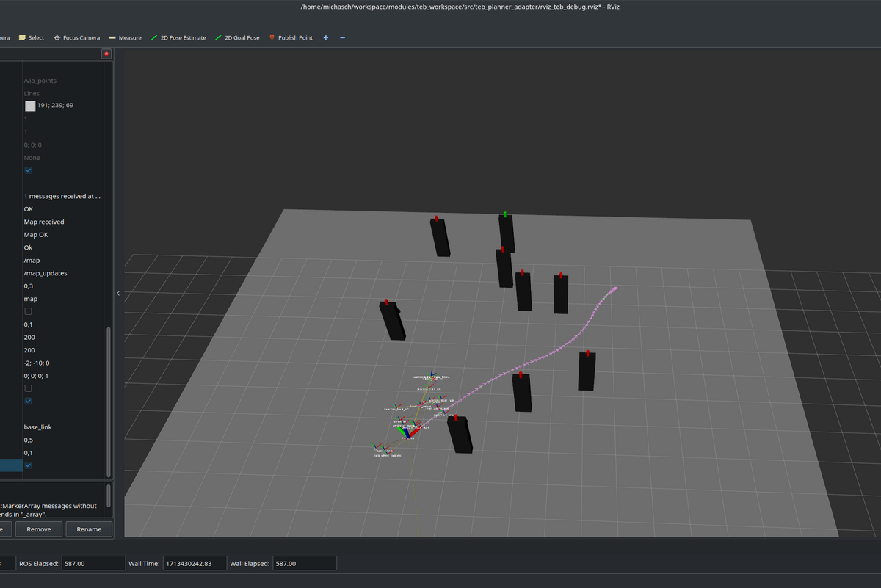881x588 pixels.
Task: Open the 191; 239; 69 color swatch
Action: point(30,106)
